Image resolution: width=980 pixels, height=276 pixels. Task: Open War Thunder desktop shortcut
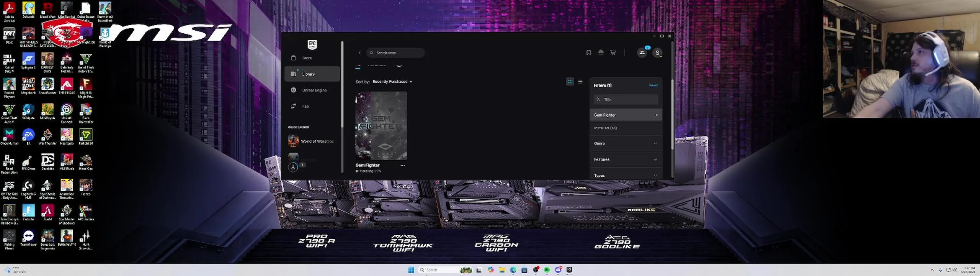47,137
